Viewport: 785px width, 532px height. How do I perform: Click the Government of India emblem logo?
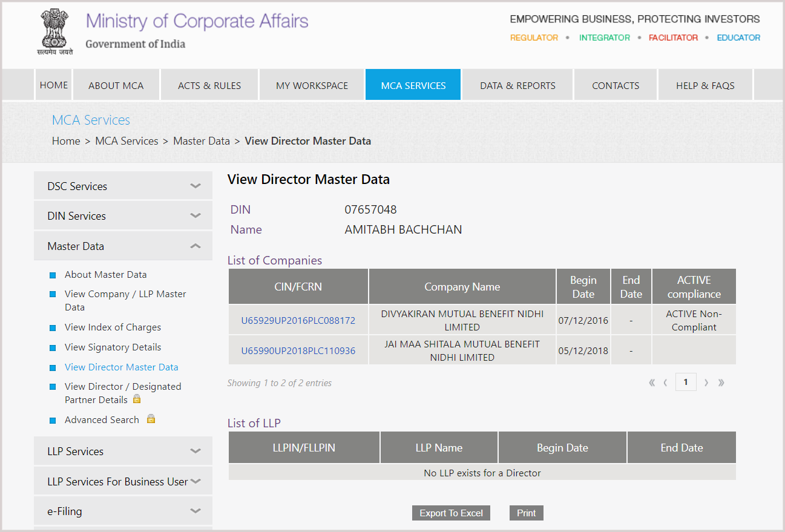tap(54, 32)
